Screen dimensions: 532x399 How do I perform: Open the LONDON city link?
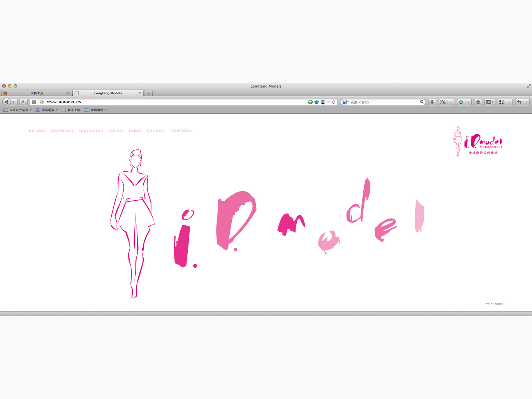156,131
